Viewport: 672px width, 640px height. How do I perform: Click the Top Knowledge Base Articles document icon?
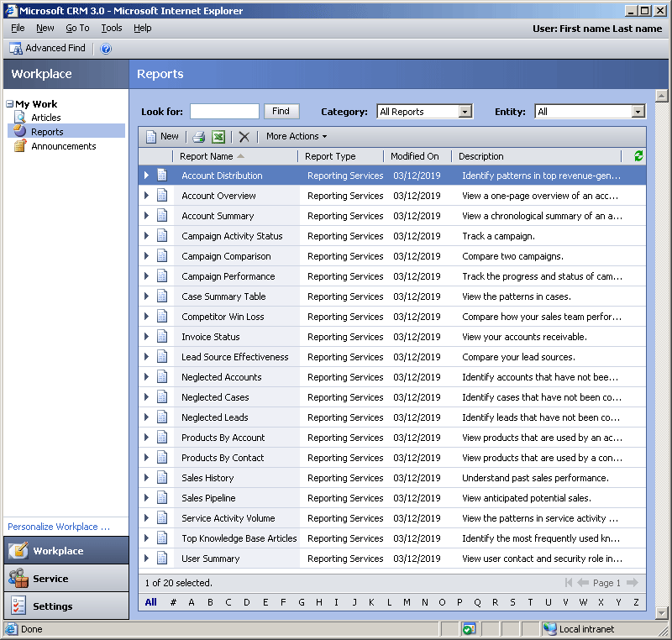tap(162, 538)
